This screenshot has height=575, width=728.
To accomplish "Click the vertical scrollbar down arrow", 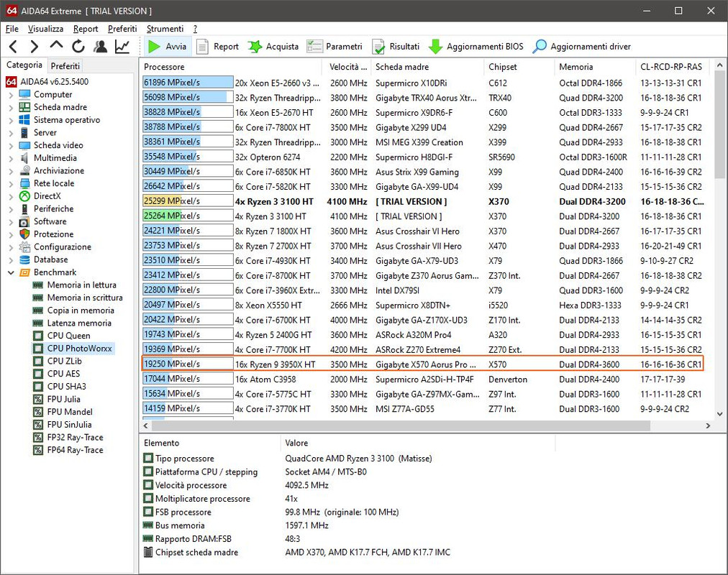I will point(719,414).
